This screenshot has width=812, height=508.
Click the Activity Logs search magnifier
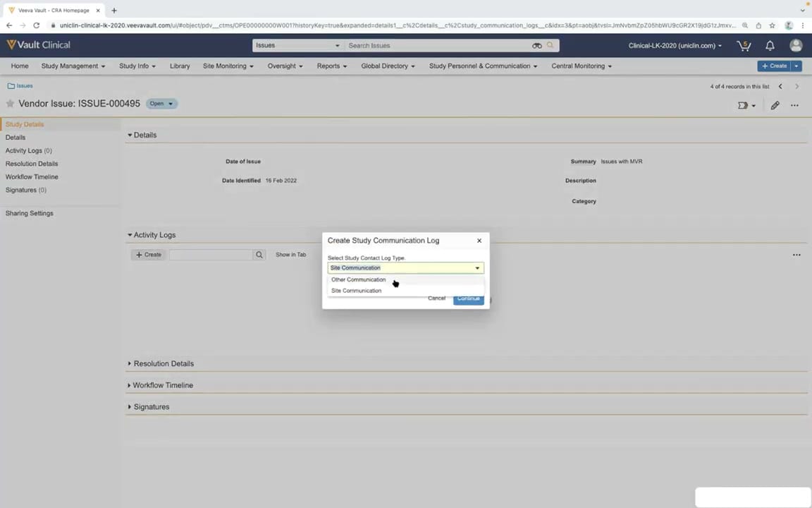(x=259, y=255)
